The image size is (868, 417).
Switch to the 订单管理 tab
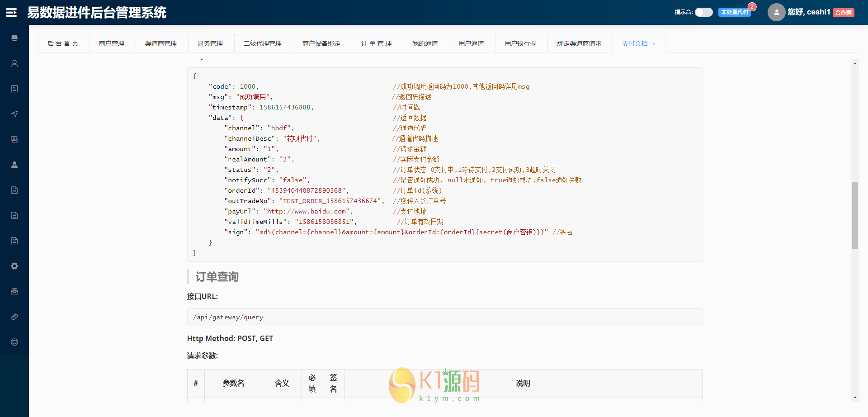pyautogui.click(x=377, y=43)
